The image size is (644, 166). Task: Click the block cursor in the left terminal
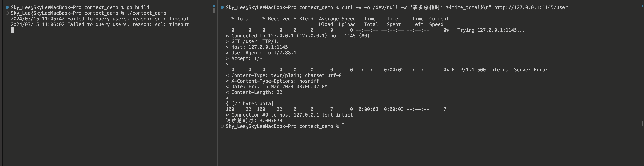[x=12, y=30]
